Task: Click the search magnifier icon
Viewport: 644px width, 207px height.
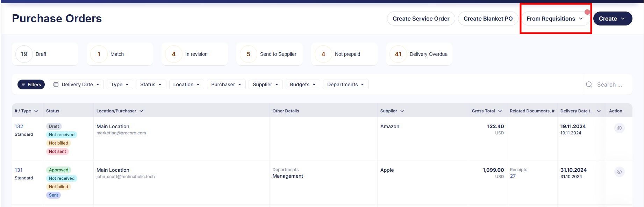Action: [x=589, y=84]
